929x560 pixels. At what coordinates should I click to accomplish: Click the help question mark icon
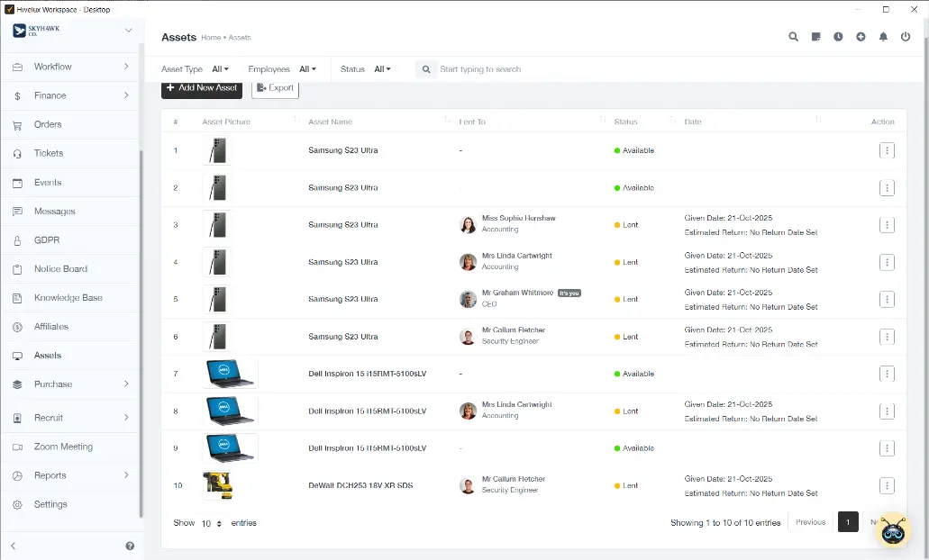coord(130,546)
